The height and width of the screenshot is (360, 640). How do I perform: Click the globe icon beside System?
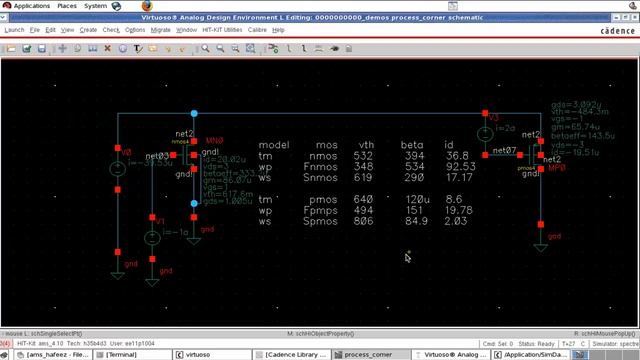click(x=116, y=6)
